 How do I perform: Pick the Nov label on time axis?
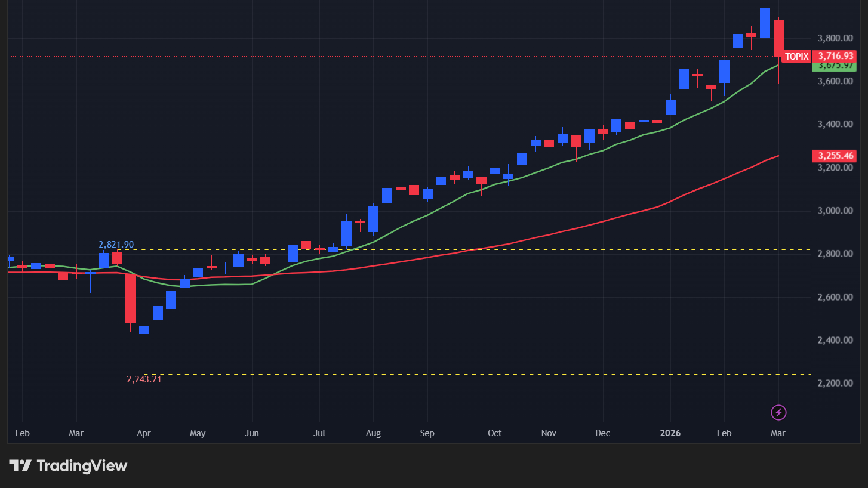[x=548, y=433]
